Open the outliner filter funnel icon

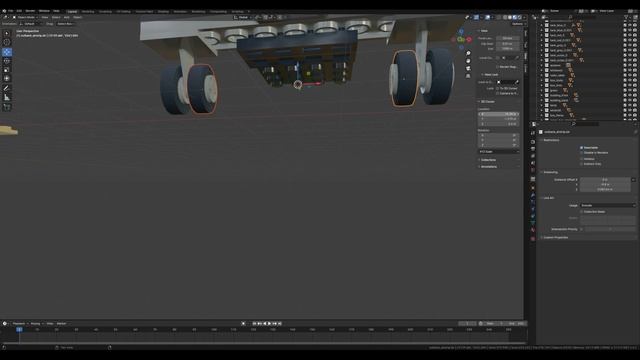pos(627,17)
